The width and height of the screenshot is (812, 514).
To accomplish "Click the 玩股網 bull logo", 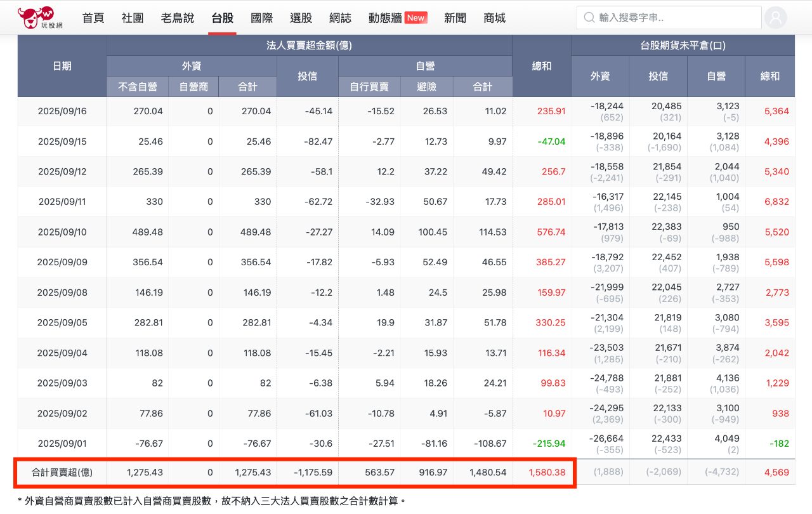I will 36,18.
